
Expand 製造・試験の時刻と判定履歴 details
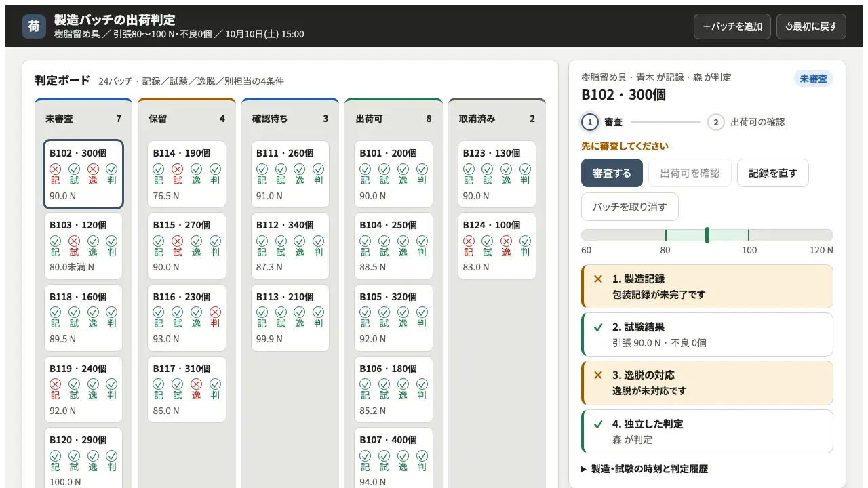645,469
